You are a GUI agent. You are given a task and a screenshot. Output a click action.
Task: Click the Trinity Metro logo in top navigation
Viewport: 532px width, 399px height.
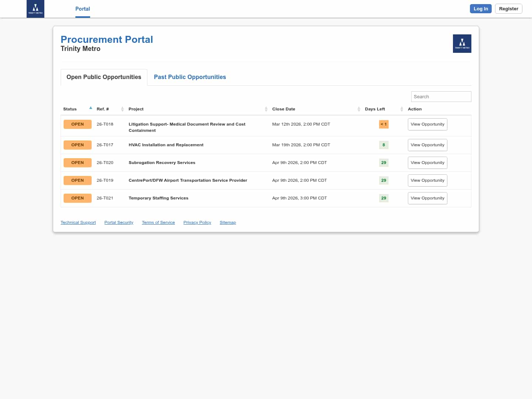[x=35, y=9]
